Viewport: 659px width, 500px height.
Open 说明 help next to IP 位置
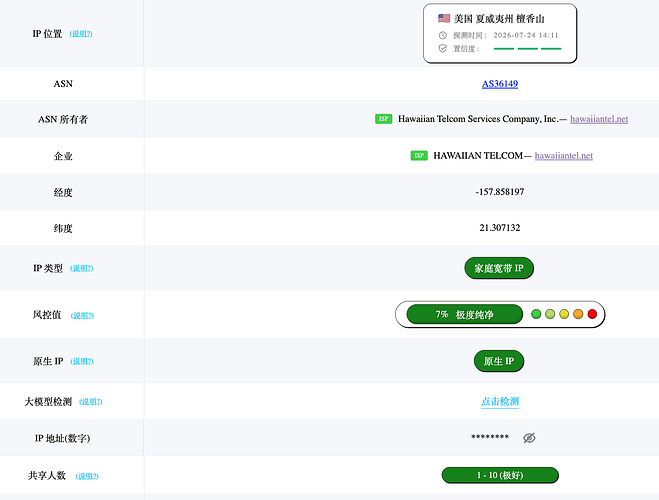point(81,34)
